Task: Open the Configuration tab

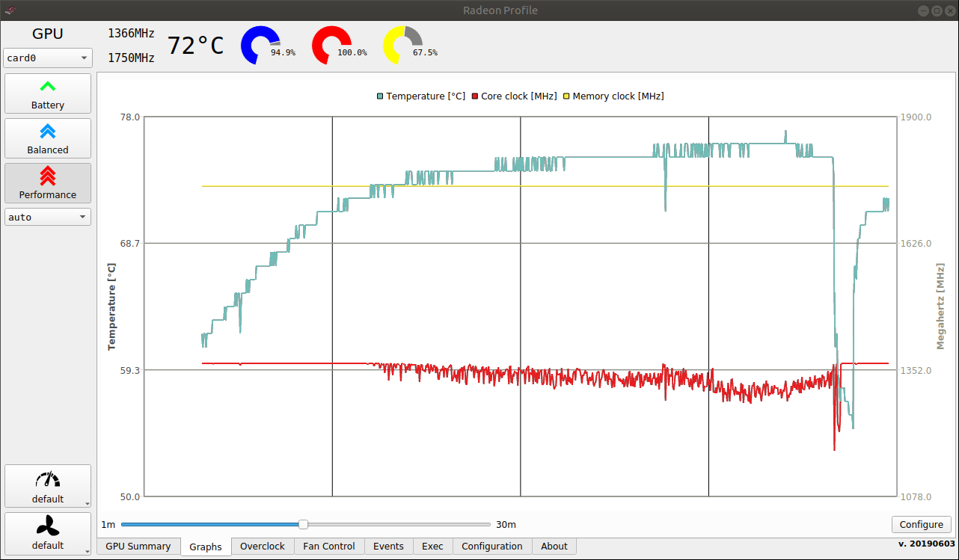Action: 492,547
